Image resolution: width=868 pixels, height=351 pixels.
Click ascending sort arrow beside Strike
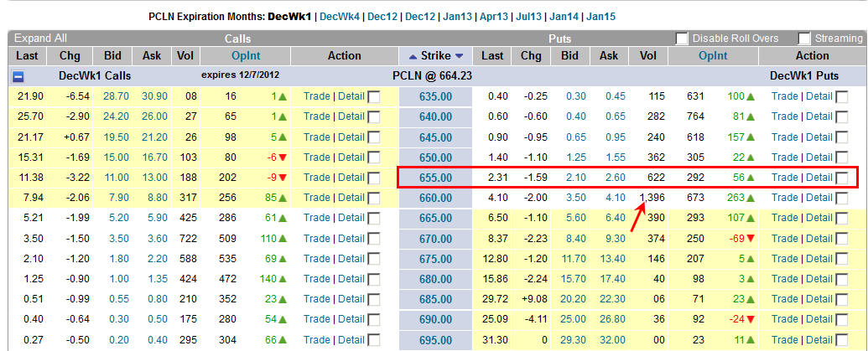tap(412, 56)
